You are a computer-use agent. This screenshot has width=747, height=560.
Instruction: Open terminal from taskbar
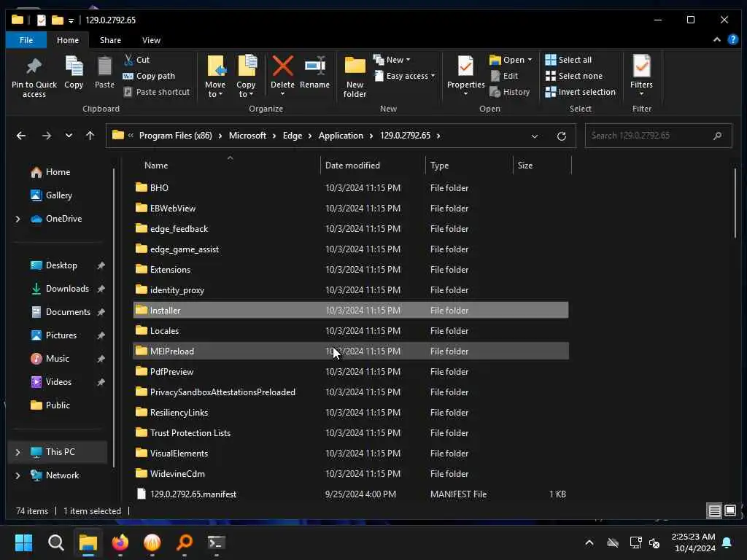coord(216,542)
